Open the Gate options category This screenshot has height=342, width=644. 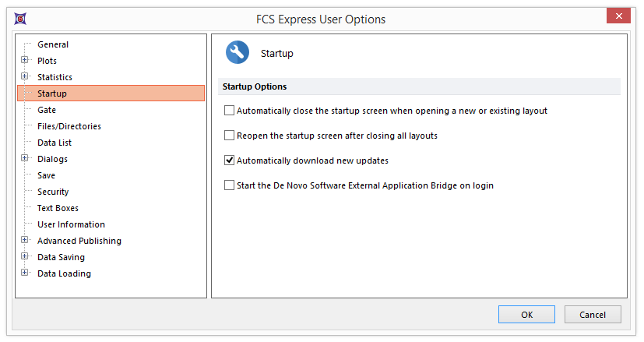[47, 110]
